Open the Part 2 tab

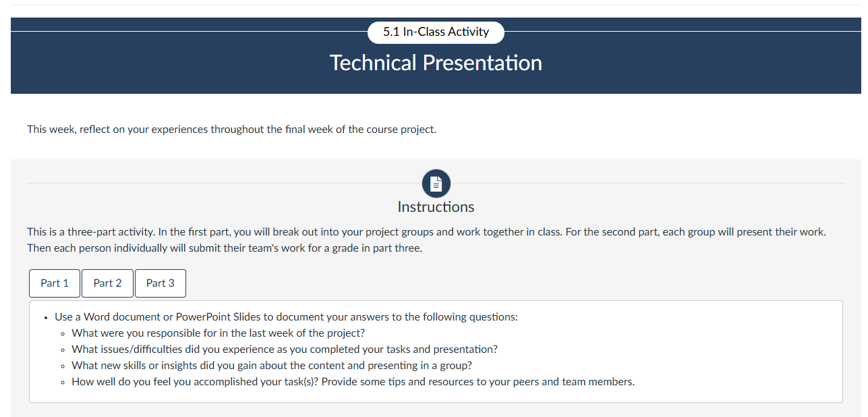[107, 283]
